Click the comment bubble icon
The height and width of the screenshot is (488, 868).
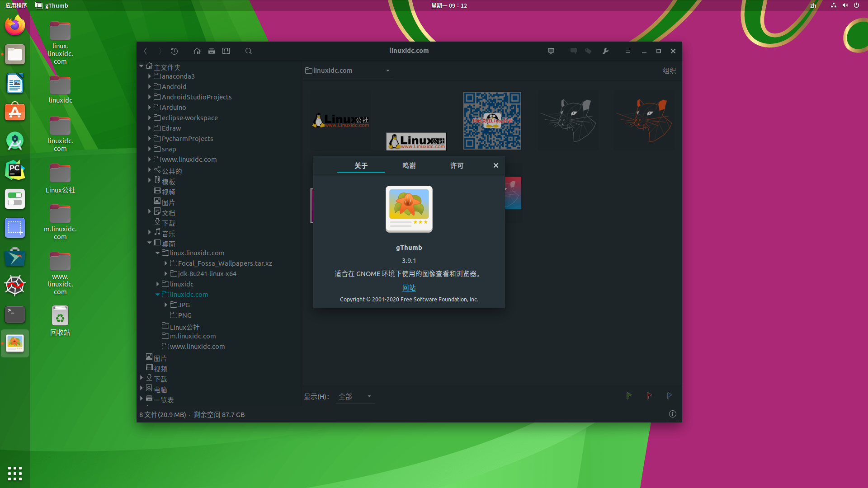[x=573, y=51]
